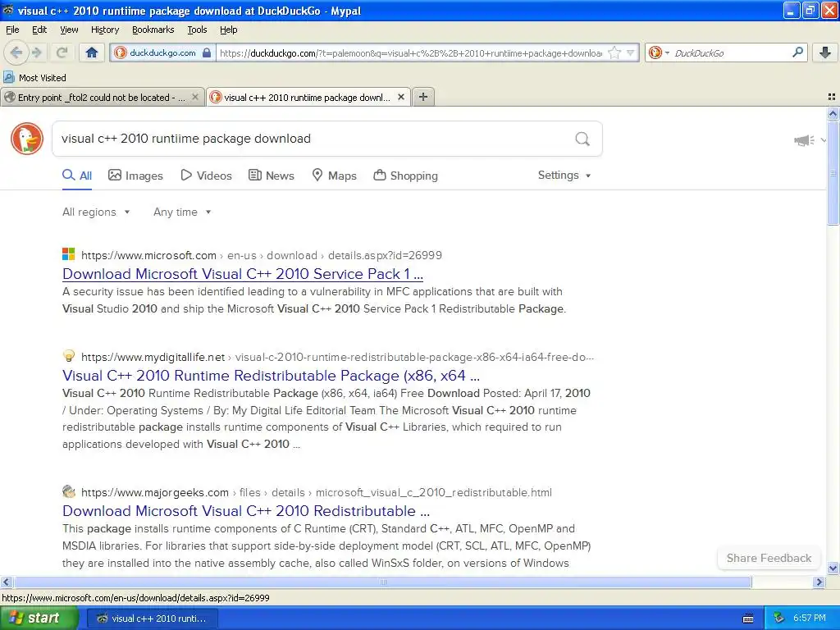Click the Share Feedback button
840x630 pixels.
(769, 558)
